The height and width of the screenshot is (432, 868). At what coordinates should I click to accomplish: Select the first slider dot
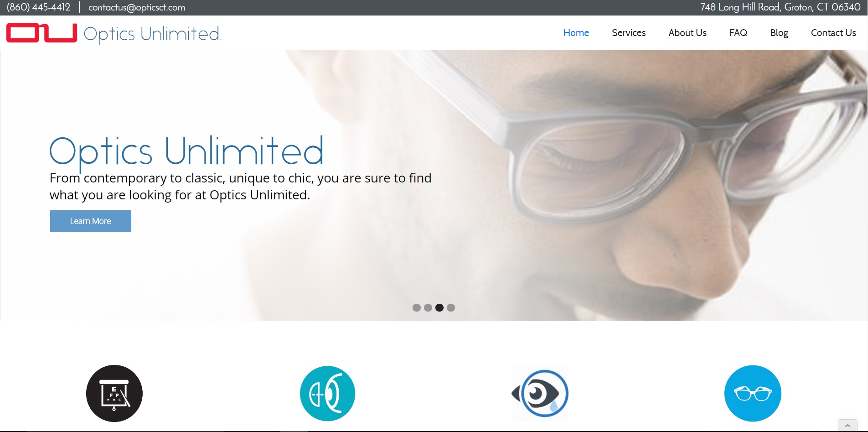416,307
